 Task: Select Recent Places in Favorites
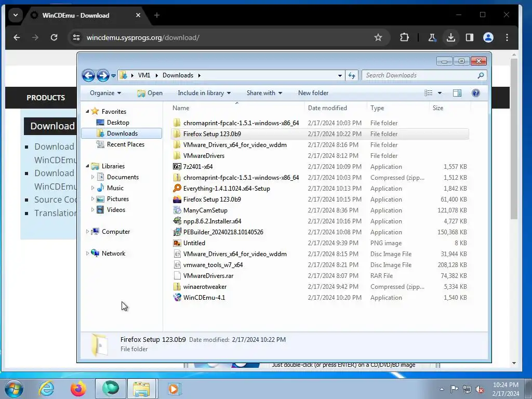pyautogui.click(x=125, y=144)
